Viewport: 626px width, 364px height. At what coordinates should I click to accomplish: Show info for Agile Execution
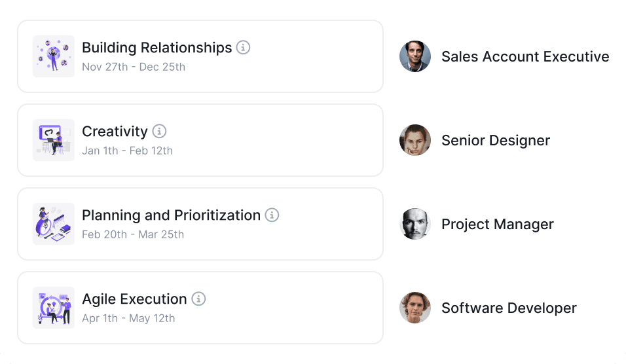pyautogui.click(x=198, y=299)
